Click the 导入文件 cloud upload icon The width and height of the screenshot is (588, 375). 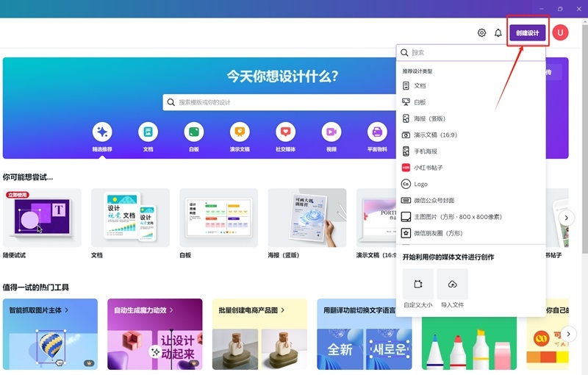pos(452,284)
